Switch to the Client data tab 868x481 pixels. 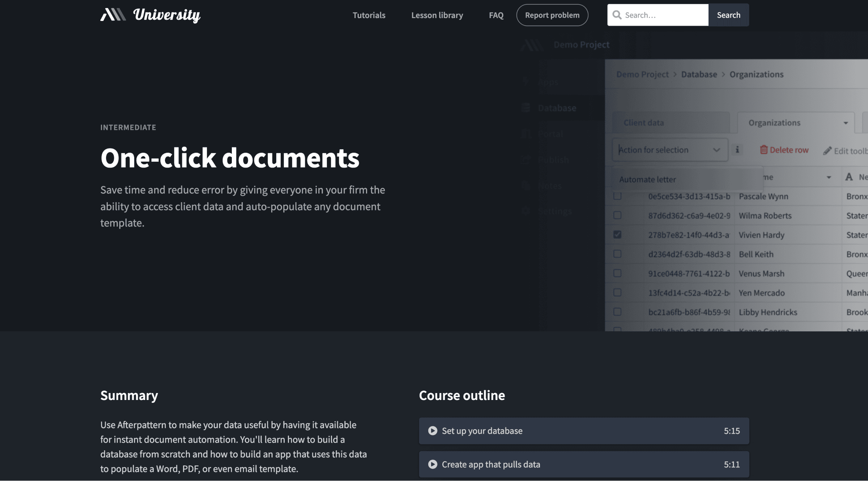click(x=644, y=122)
